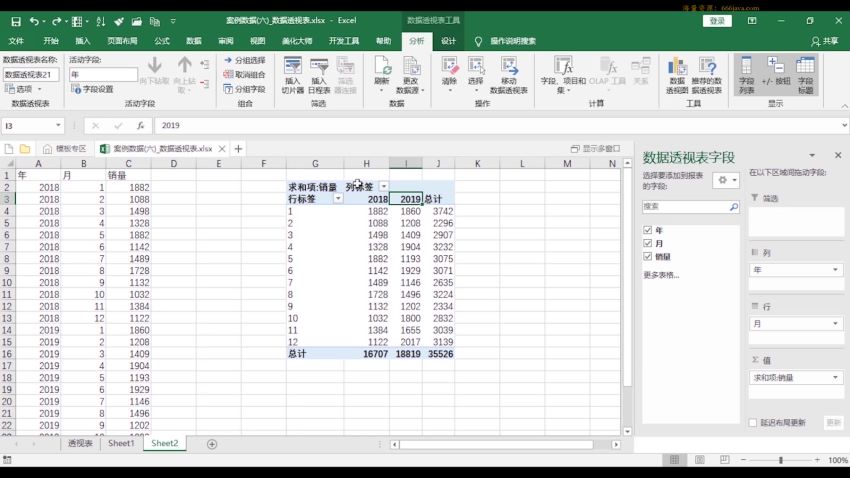
Task: Click the Refresh (刷新) pivot data icon
Action: (382, 72)
